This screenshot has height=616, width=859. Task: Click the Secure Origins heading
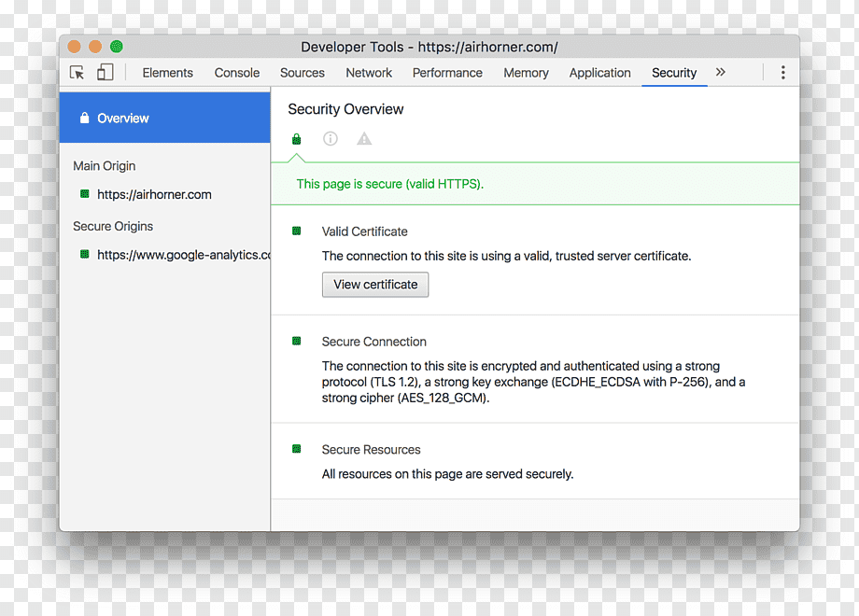tap(113, 226)
